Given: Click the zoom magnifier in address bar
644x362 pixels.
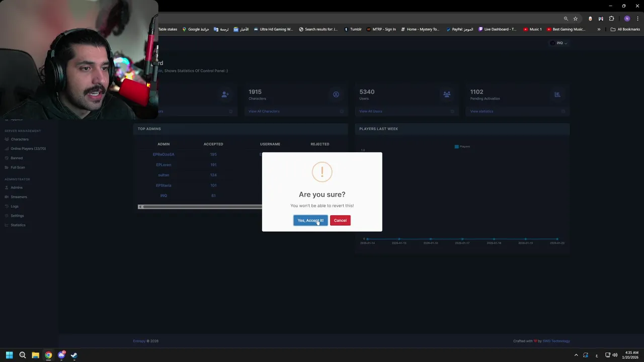Looking at the screenshot, I should [x=566, y=19].
